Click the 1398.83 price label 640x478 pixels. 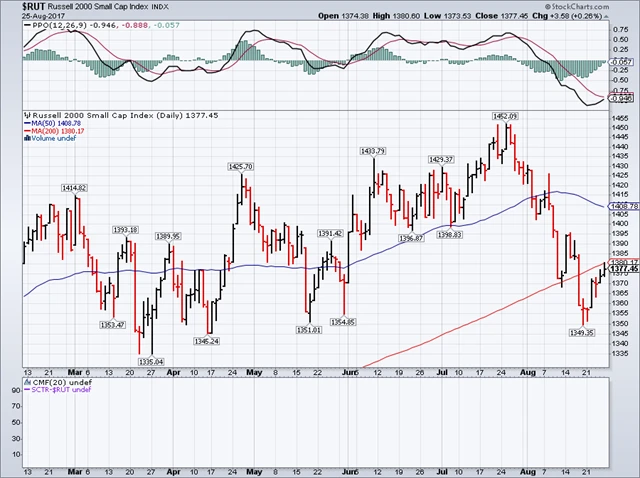pos(449,235)
